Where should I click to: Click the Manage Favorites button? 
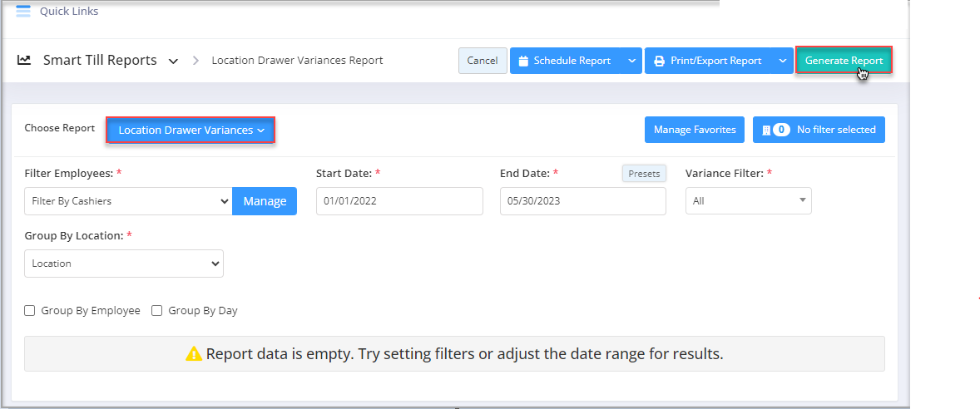[x=695, y=130]
